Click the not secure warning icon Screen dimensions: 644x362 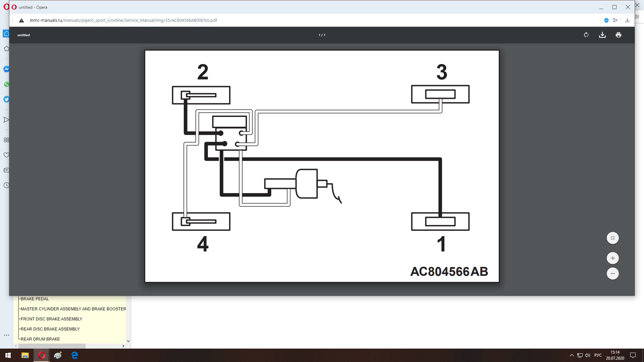[21, 20]
